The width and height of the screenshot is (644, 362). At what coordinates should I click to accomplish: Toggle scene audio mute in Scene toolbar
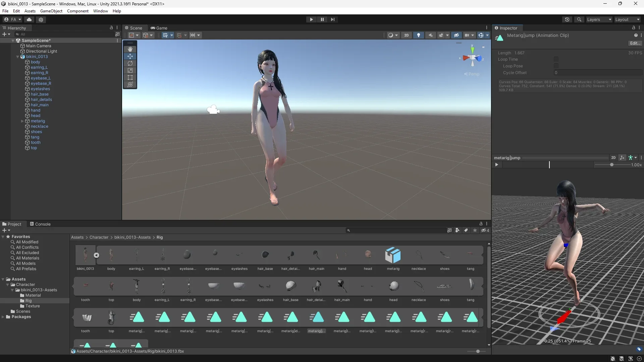pyautogui.click(x=430, y=35)
